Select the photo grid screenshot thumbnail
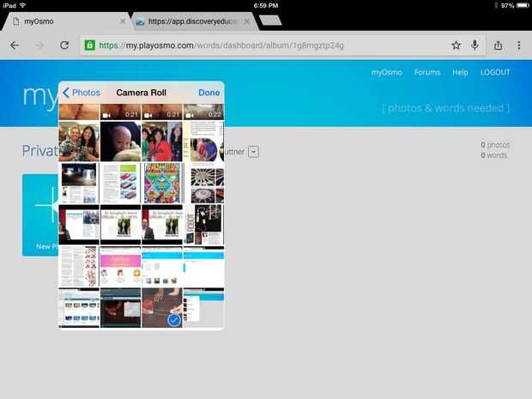This screenshot has width=532, height=399. 79,308
